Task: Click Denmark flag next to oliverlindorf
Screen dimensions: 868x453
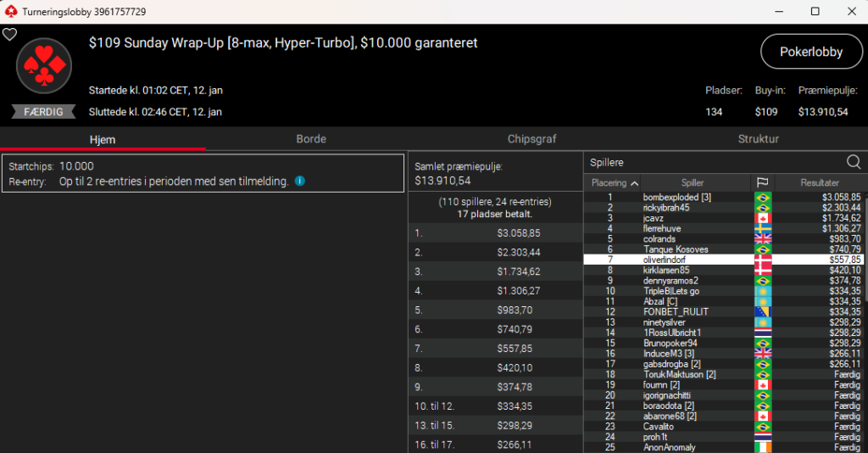Action: point(763,260)
